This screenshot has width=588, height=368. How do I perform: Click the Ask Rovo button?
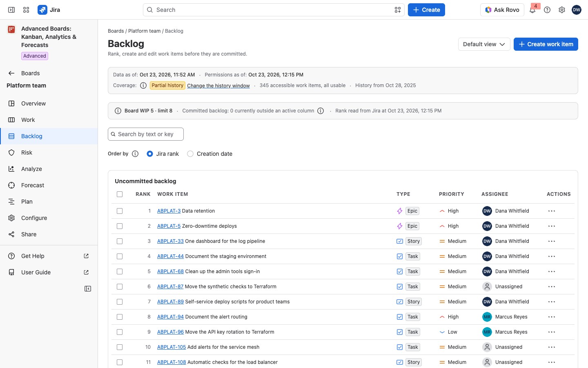[x=502, y=10]
